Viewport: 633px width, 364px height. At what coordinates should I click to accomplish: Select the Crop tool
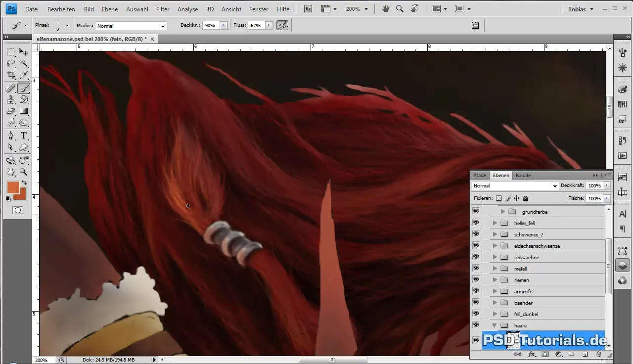[10, 76]
